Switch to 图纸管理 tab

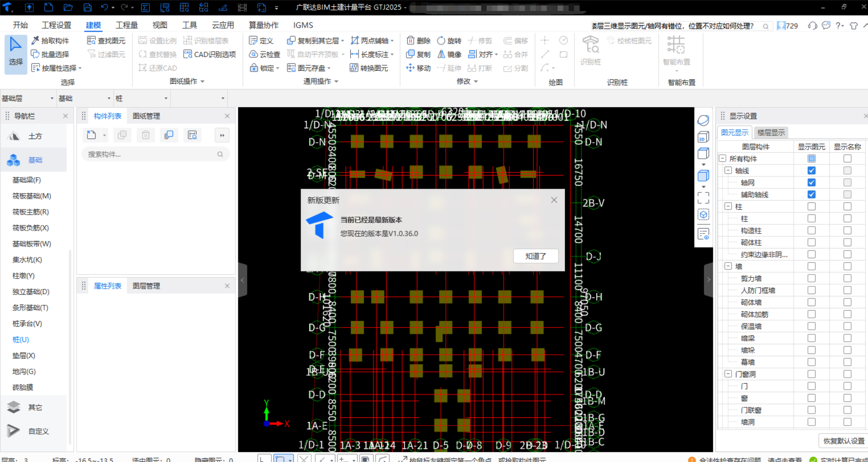(146, 116)
